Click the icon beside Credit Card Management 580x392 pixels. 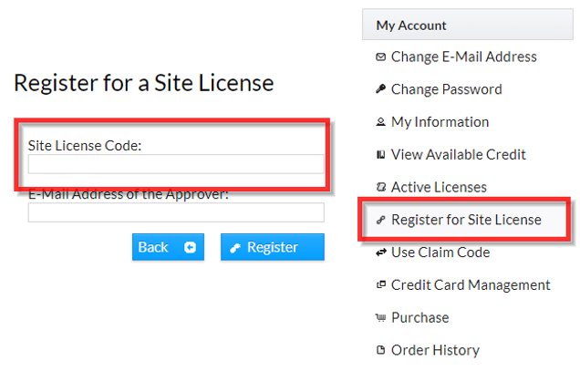380,285
